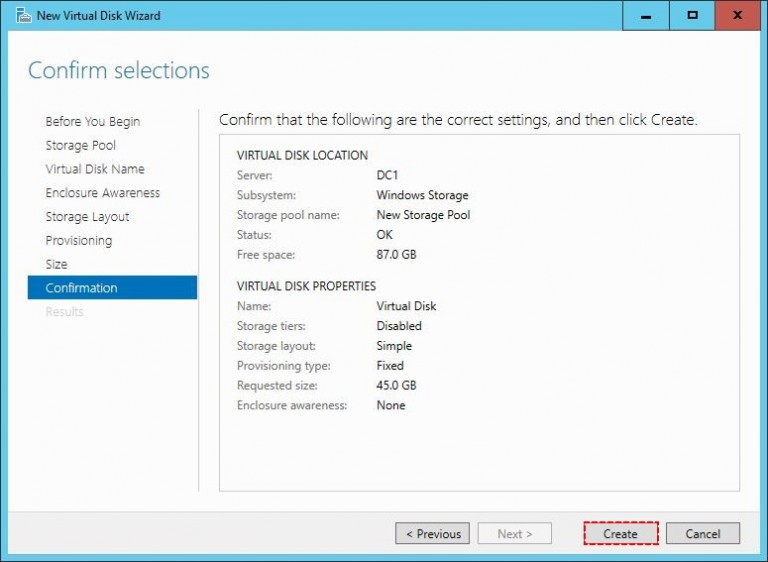The image size is (768, 562).
Task: Click the status value OK
Action: coord(384,235)
